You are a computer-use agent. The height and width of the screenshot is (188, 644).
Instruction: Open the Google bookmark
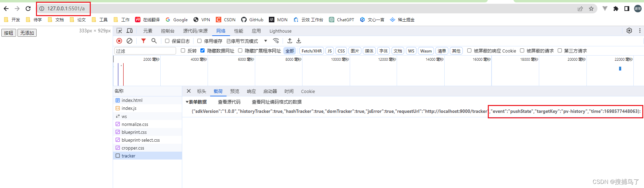[176, 20]
